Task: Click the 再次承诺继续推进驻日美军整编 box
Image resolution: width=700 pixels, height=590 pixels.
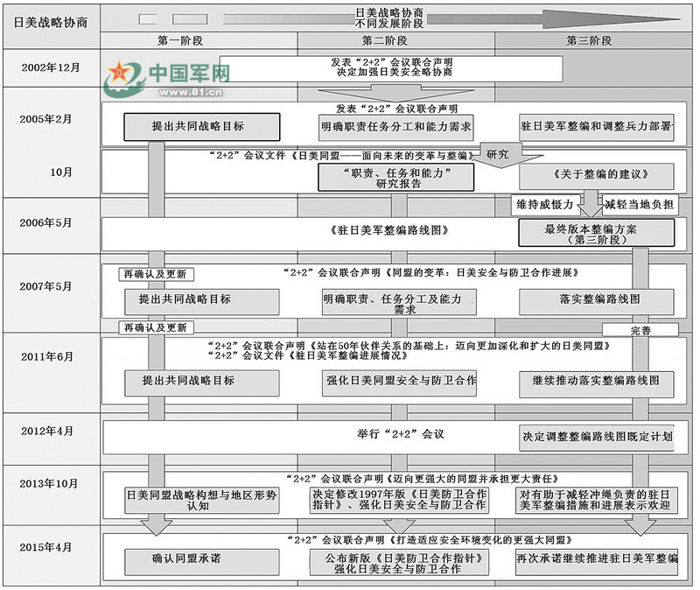Action: pos(597,563)
